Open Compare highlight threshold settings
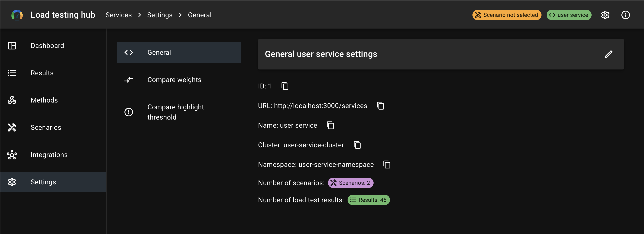 coord(179,112)
